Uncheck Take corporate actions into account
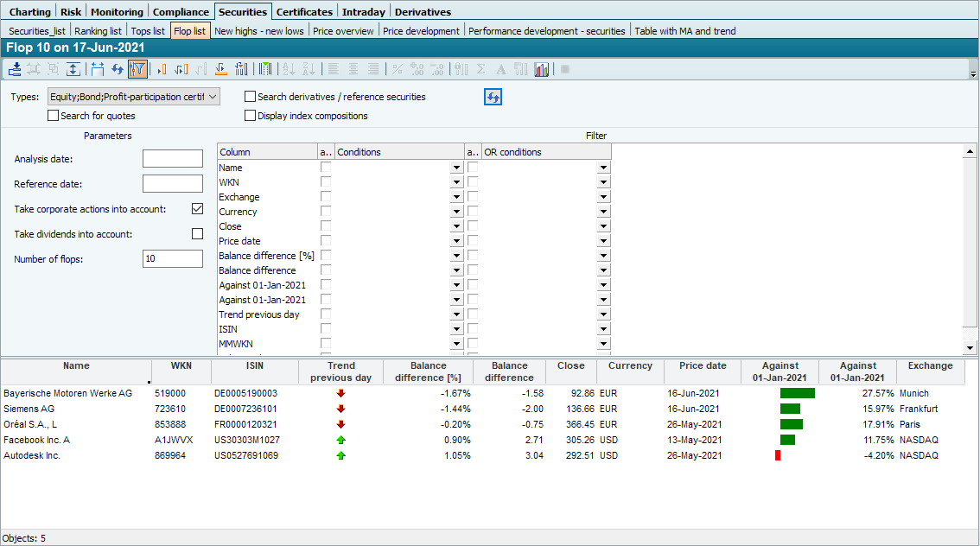 197,209
